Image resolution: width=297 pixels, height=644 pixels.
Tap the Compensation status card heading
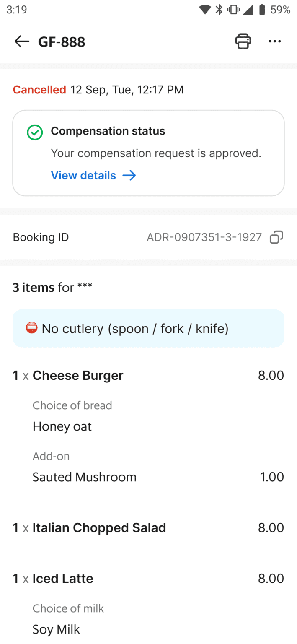tap(108, 131)
